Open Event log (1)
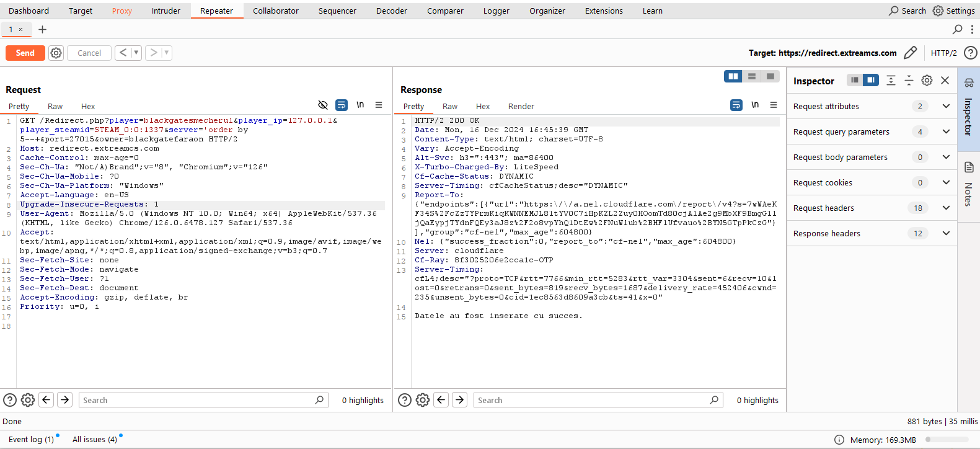 click(32, 439)
